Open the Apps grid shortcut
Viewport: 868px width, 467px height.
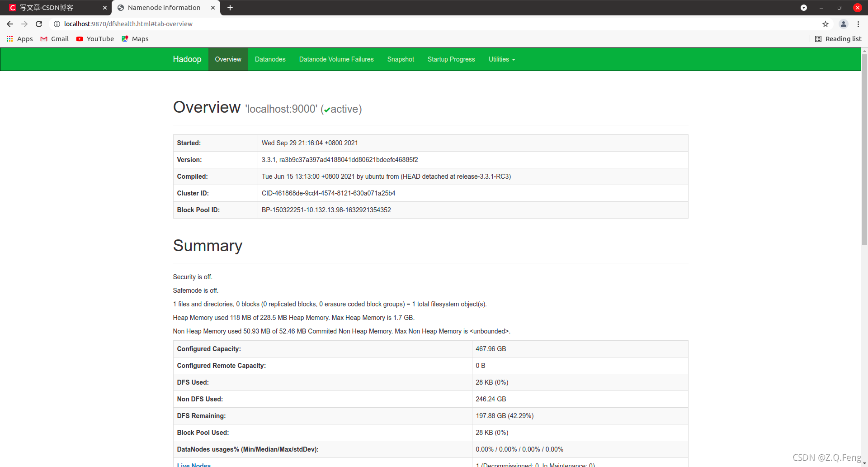coord(19,39)
